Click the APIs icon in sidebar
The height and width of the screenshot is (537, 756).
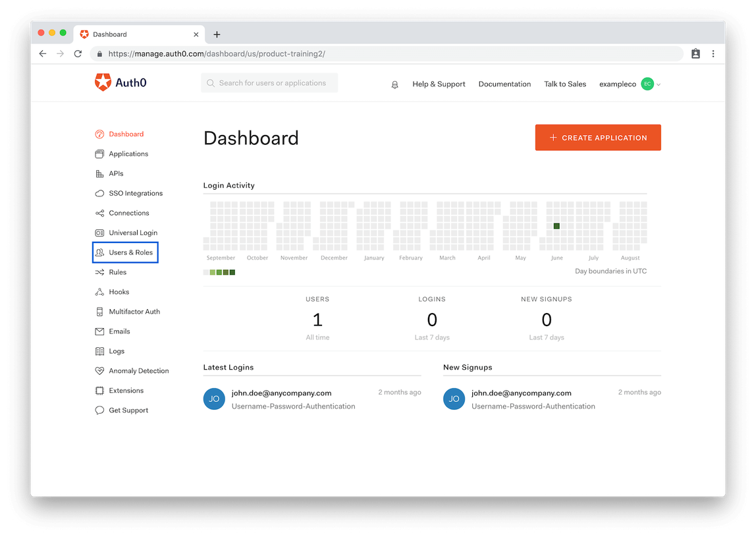99,174
